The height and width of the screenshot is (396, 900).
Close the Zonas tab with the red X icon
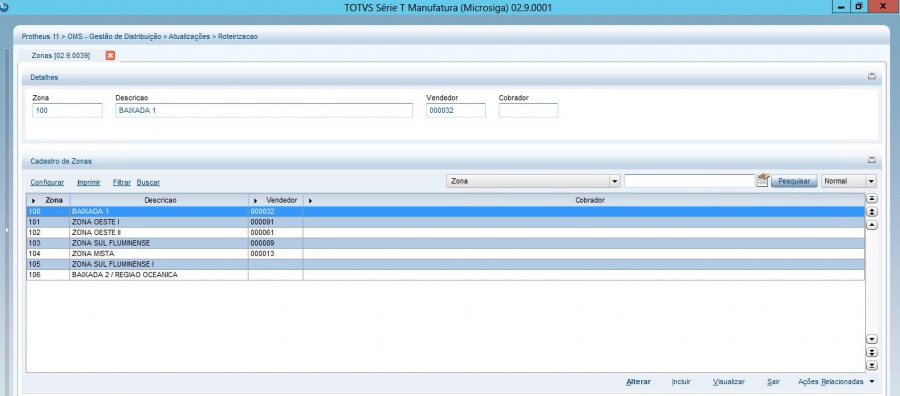tap(110, 55)
